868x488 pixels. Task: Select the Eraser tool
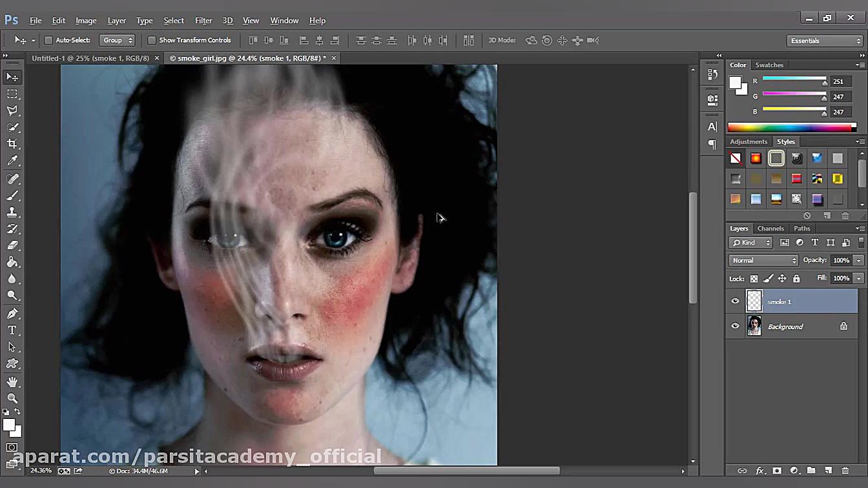click(x=12, y=245)
